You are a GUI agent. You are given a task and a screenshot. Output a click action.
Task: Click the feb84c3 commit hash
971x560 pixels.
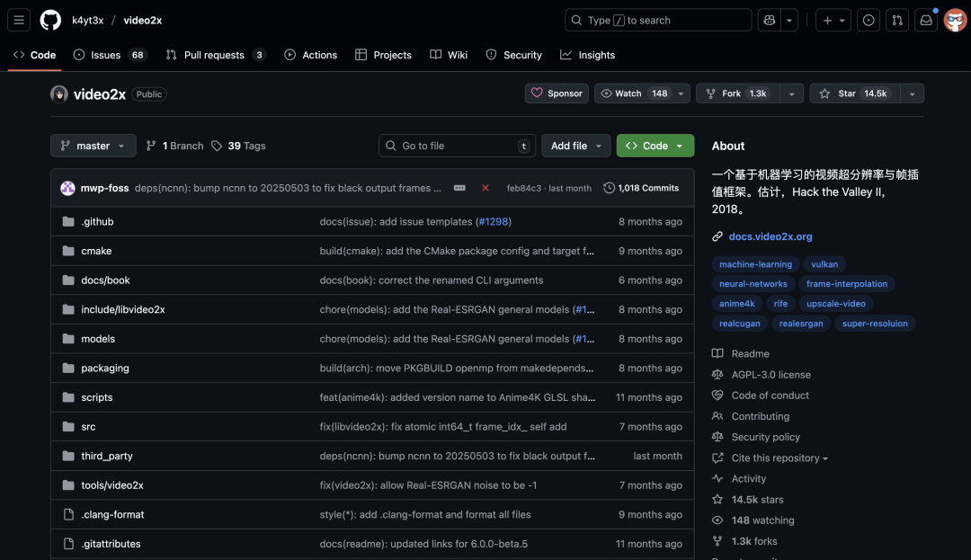click(524, 188)
